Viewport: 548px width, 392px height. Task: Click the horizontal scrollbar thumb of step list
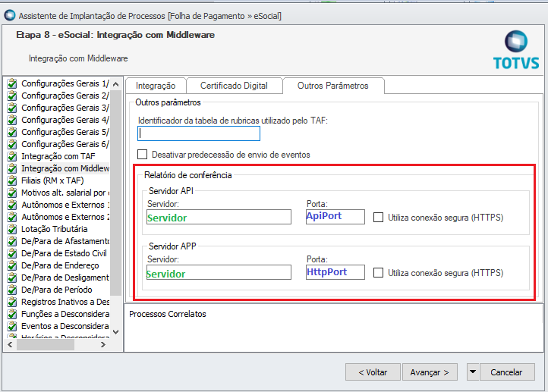[46, 345]
